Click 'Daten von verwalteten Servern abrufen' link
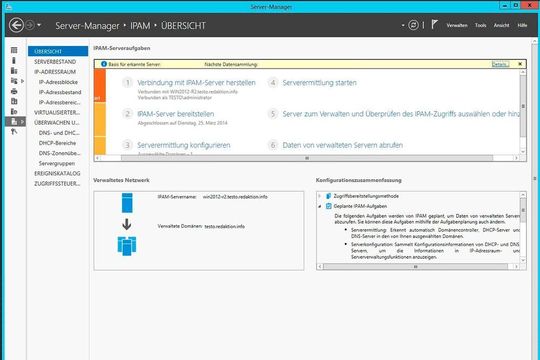This screenshot has width=540, height=360. click(343, 145)
